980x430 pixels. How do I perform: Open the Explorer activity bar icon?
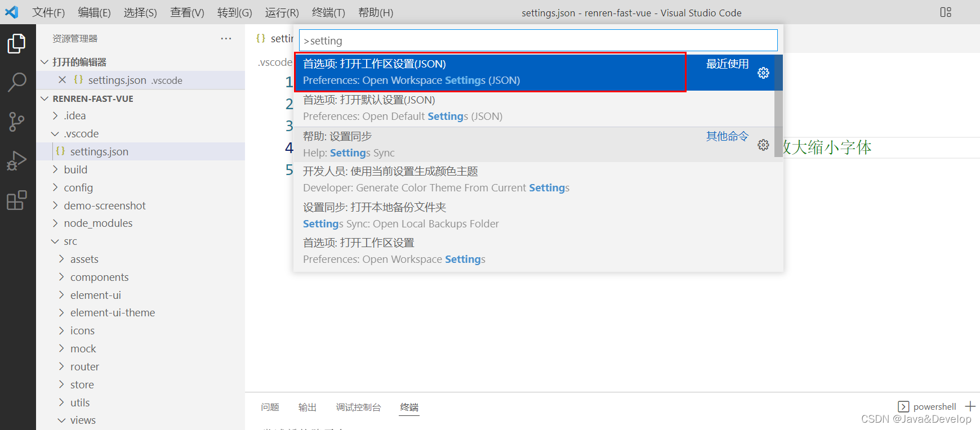17,43
